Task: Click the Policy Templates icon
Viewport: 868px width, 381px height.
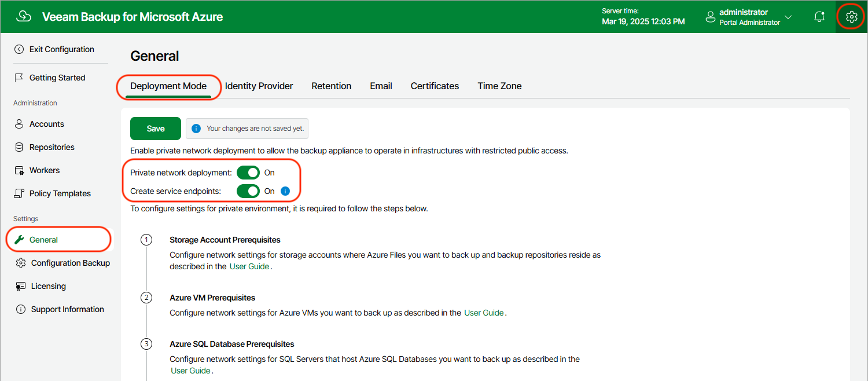Action: pyautogui.click(x=19, y=193)
